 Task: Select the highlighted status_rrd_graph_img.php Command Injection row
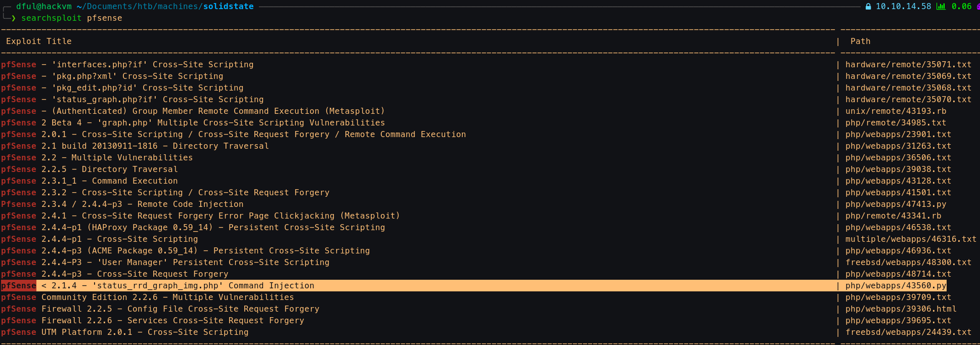click(x=474, y=286)
